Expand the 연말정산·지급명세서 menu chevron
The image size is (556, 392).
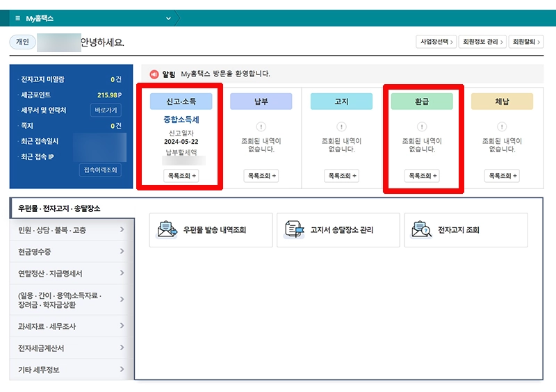tap(122, 273)
